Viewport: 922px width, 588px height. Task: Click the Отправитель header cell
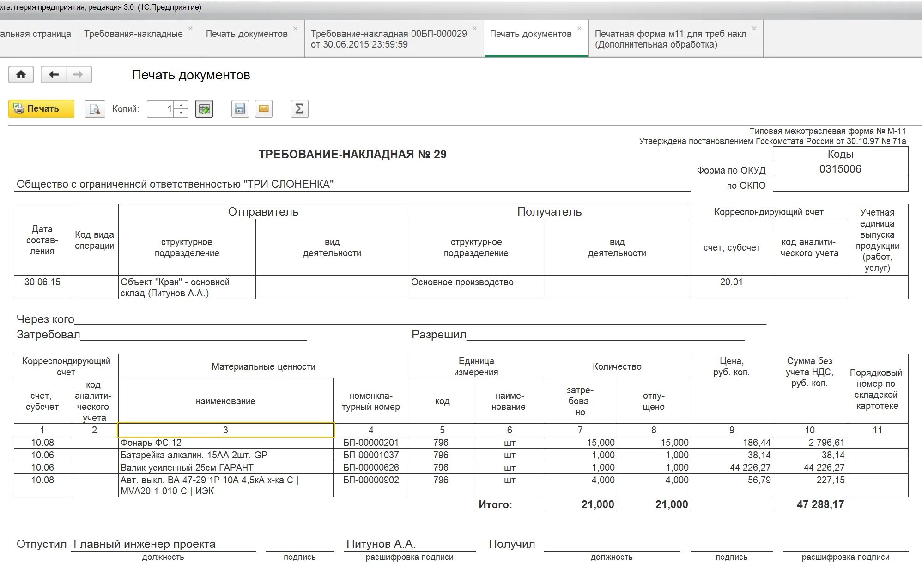coord(263,211)
